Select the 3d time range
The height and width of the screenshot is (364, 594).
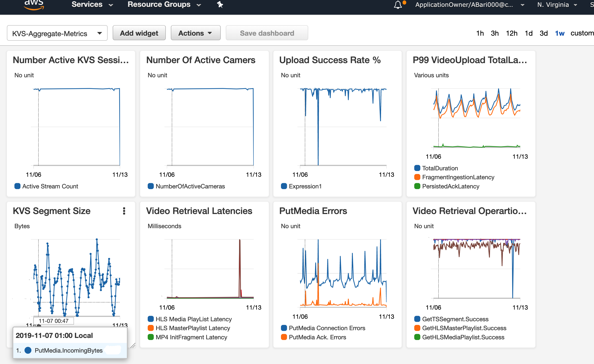click(543, 33)
